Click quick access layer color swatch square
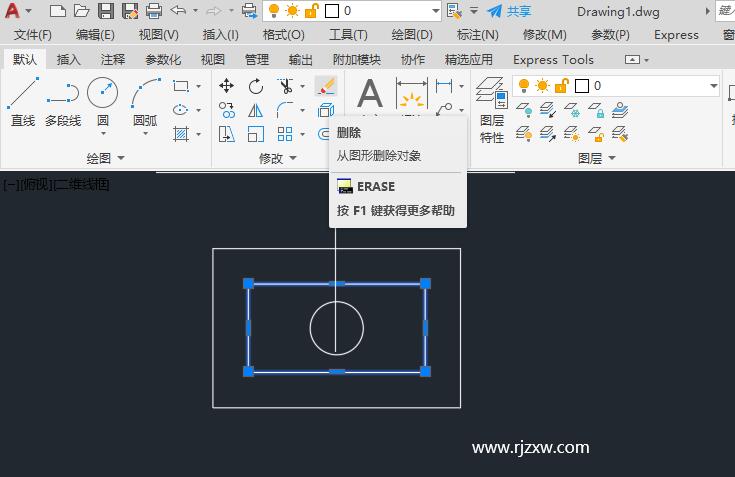The width and height of the screenshot is (735, 477). tap(331, 11)
